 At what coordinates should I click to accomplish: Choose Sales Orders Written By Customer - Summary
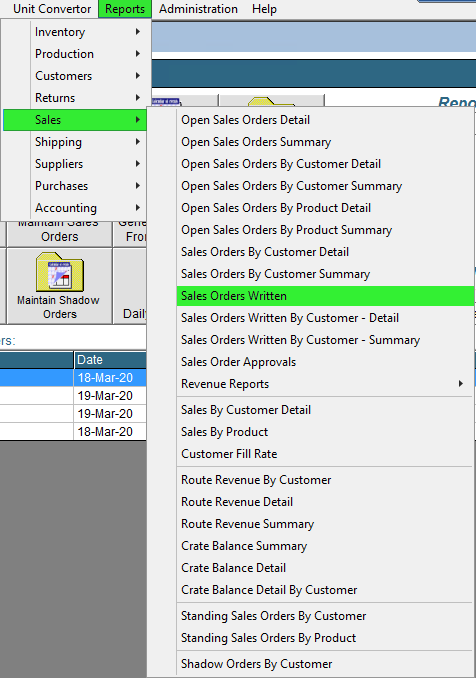pos(325,340)
